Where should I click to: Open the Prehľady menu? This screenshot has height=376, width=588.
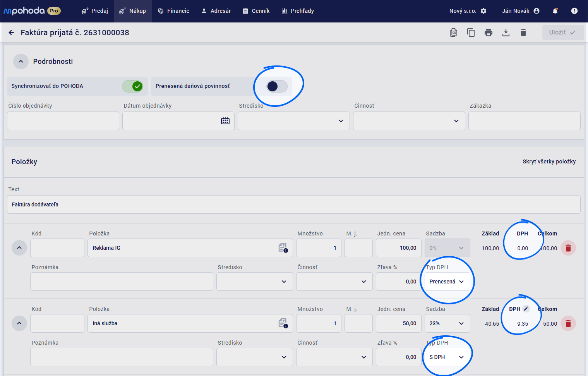[298, 11]
